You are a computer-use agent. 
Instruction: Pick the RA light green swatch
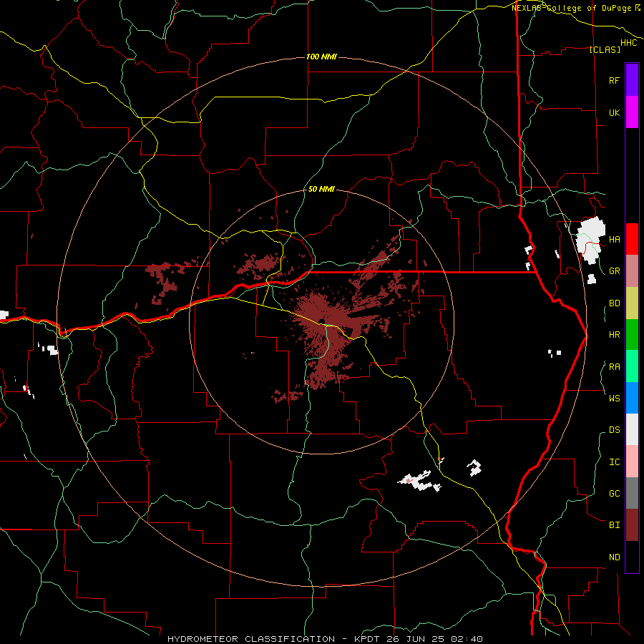632,366
